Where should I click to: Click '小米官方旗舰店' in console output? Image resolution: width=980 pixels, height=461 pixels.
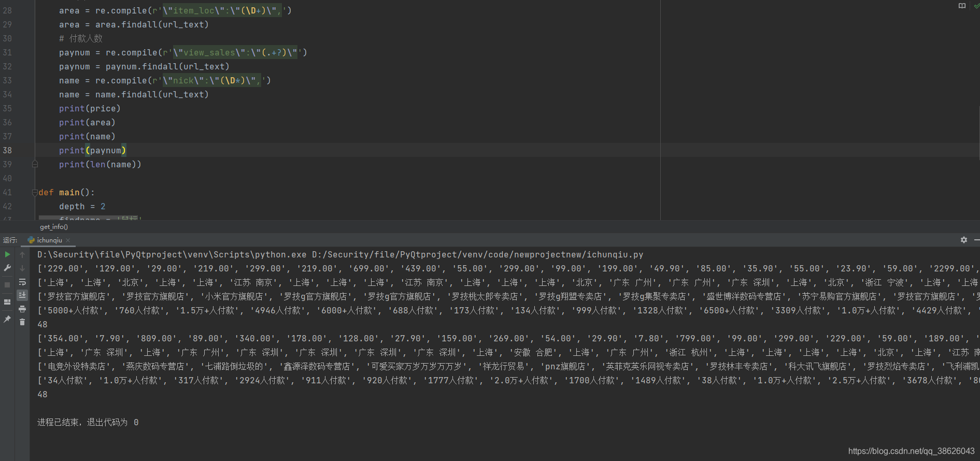pyautogui.click(x=234, y=296)
